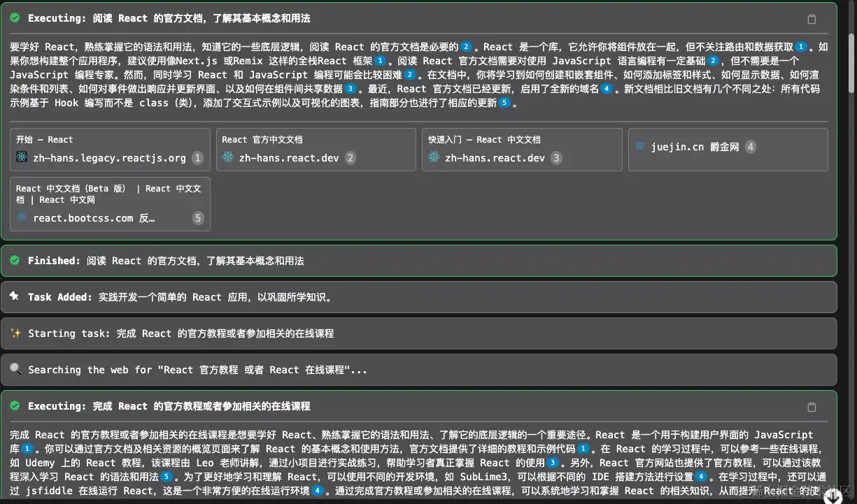This screenshot has height=504, width=857.
Task: Open the 快速入门 – React 中文文档 source card
Action: [x=522, y=150]
